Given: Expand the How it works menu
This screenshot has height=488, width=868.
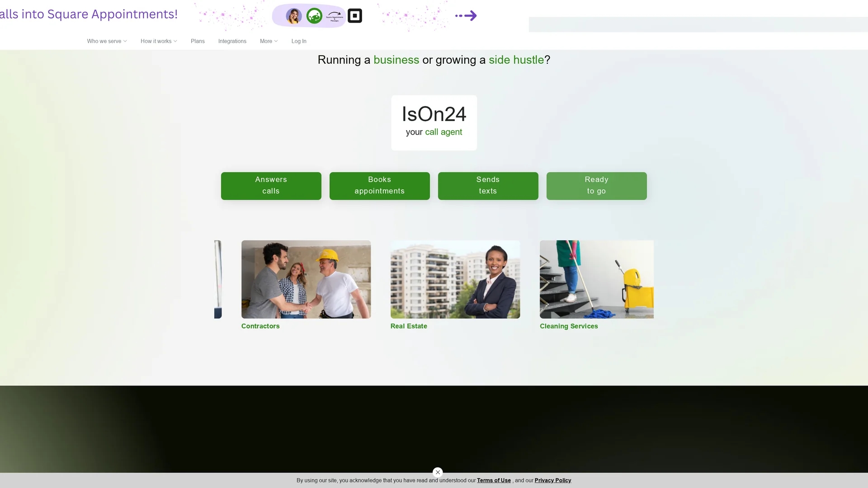Looking at the screenshot, I should [x=159, y=41].
